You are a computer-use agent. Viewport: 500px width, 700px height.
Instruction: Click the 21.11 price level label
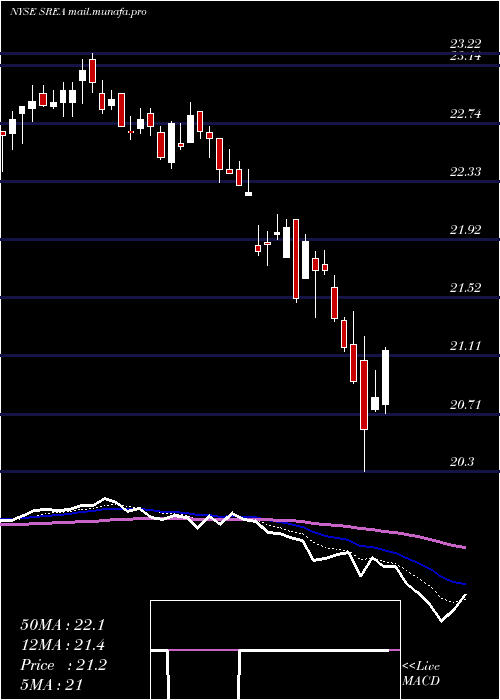[x=466, y=346]
